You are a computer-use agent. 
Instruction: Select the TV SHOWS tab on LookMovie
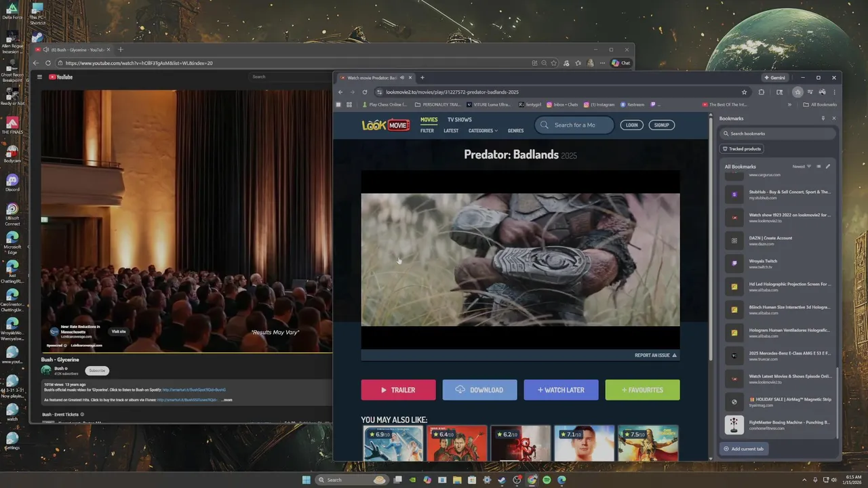(459, 120)
